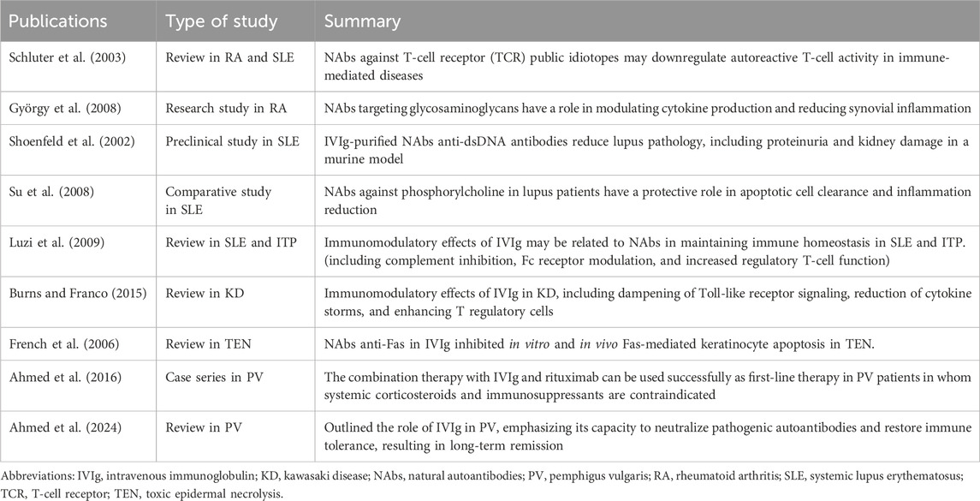Click the Summary column header

tap(362, 21)
